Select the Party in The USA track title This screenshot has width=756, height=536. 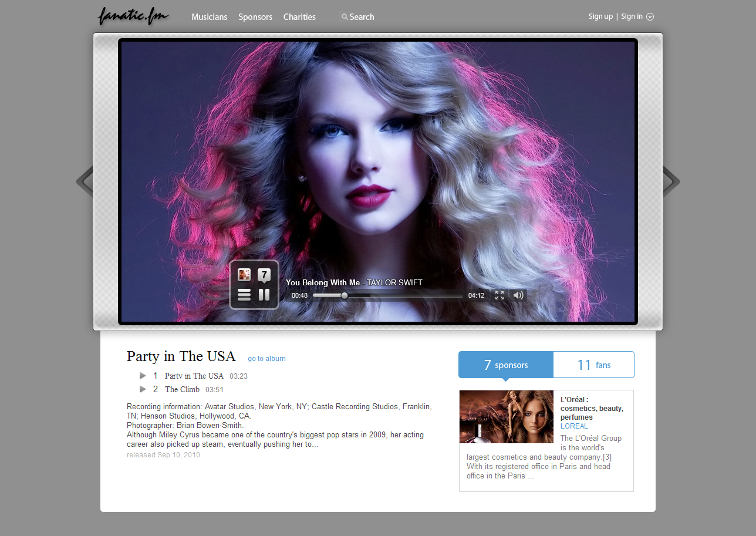pos(194,376)
